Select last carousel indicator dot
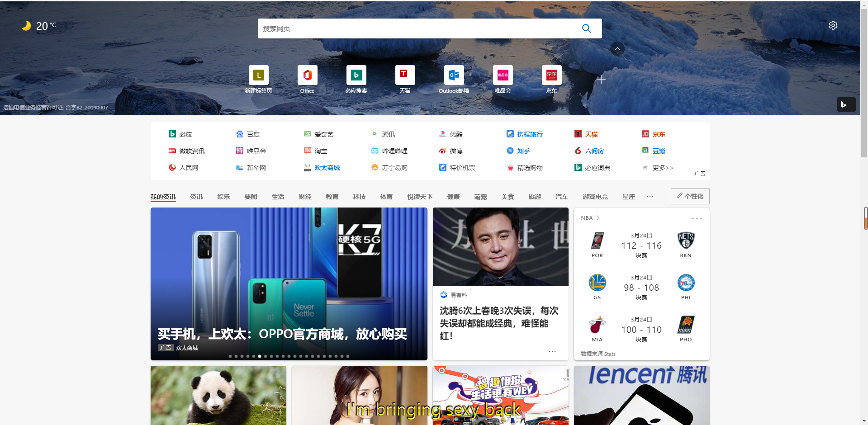868x425 pixels. [x=348, y=356]
